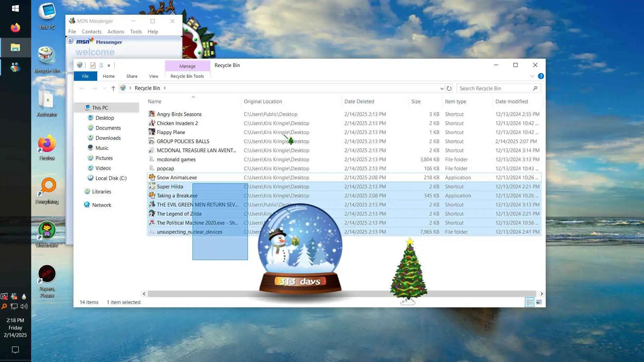Open the Contacts menu in MSN Messenger
Screen dimensions: 644x362
(x=91, y=32)
